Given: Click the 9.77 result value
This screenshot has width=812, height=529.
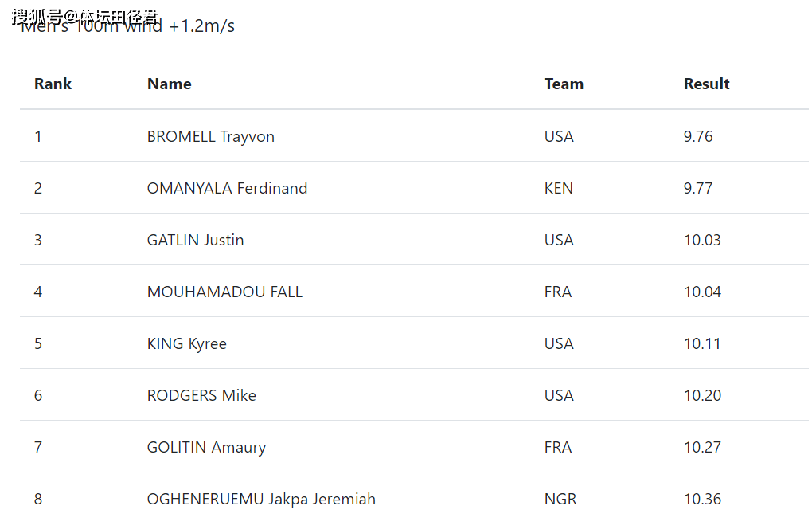Looking at the screenshot, I should (698, 188).
